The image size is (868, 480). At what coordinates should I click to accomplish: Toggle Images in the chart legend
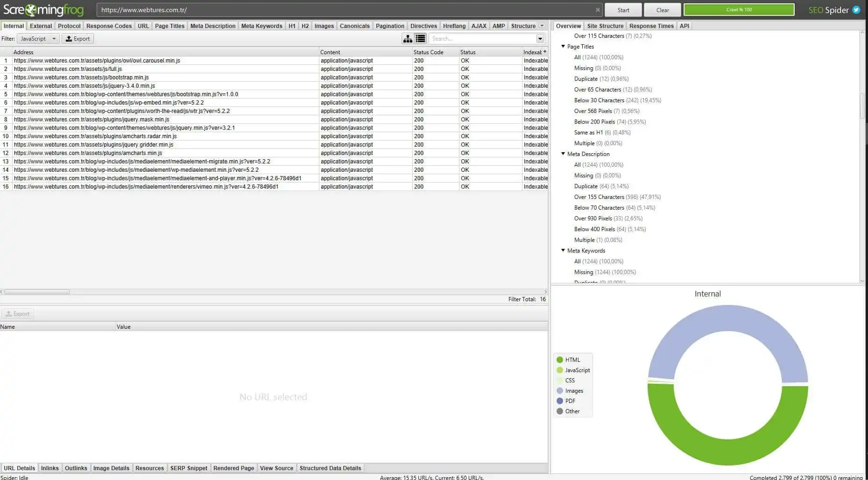572,390
